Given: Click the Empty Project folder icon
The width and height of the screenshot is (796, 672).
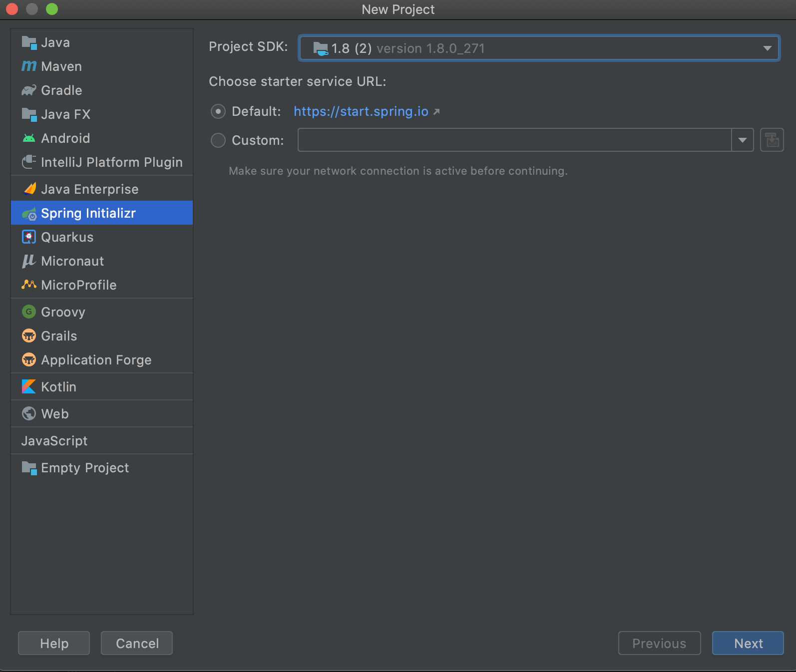Looking at the screenshot, I should click(x=29, y=468).
